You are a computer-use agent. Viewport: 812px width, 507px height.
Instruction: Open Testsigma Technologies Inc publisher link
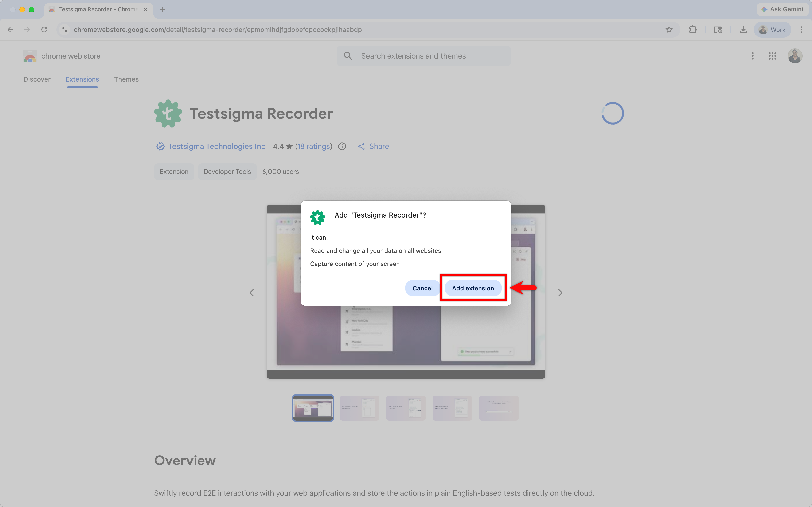pyautogui.click(x=216, y=146)
